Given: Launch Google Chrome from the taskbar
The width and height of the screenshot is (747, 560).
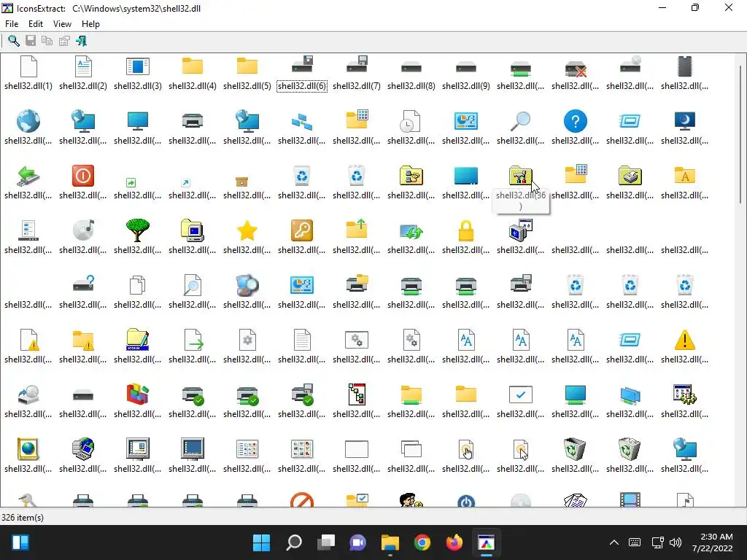Looking at the screenshot, I should pos(422,542).
